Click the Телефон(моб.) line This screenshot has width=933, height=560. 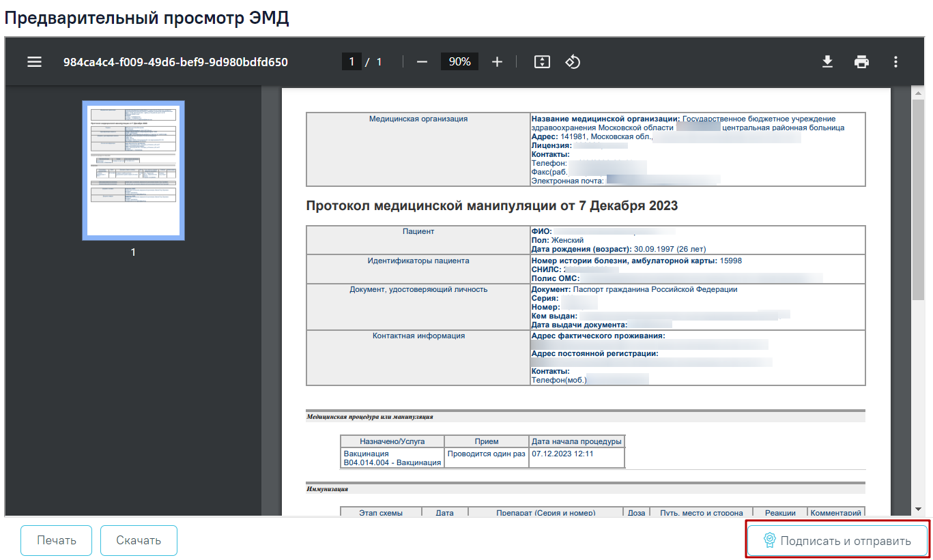pyautogui.click(x=560, y=380)
